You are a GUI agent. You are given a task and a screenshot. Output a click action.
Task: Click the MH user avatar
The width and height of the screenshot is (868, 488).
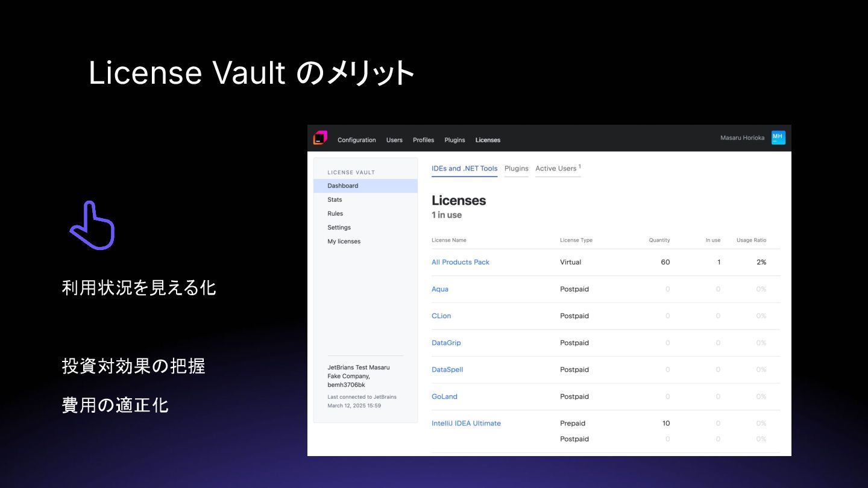click(778, 138)
